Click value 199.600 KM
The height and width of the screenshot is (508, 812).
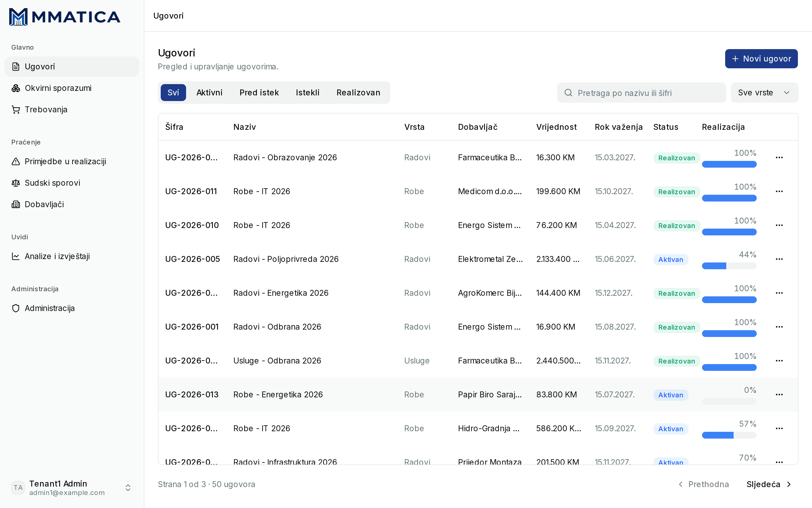558,192
